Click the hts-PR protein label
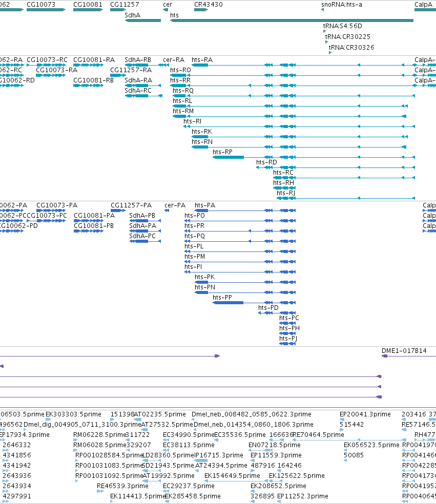This screenshot has width=436, height=504. (x=195, y=226)
